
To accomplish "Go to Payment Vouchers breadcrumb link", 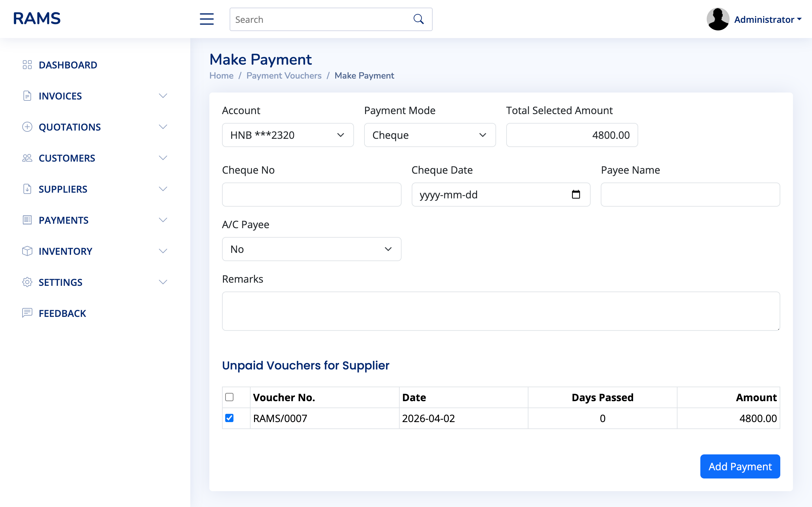I will point(284,76).
